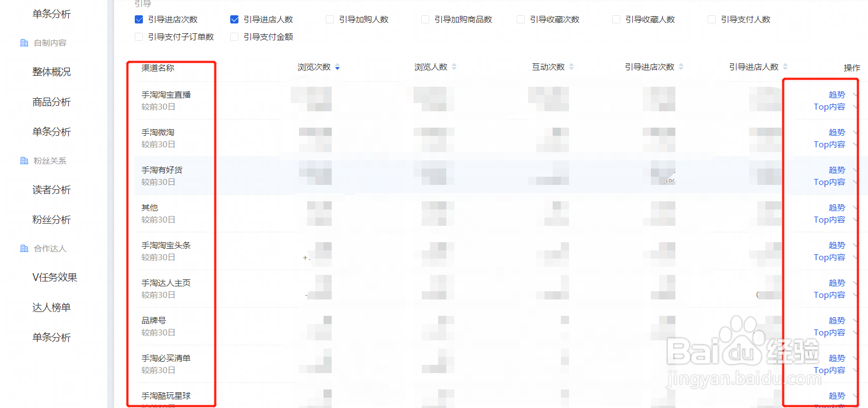Open 趋势 for 手淘有好货 row
868x408 pixels.
click(x=837, y=170)
